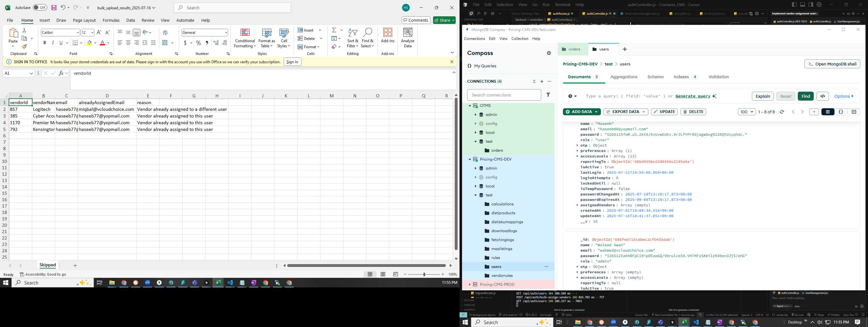Select Compass list view button
The height and width of the screenshot is (327, 868).
coord(827,112)
